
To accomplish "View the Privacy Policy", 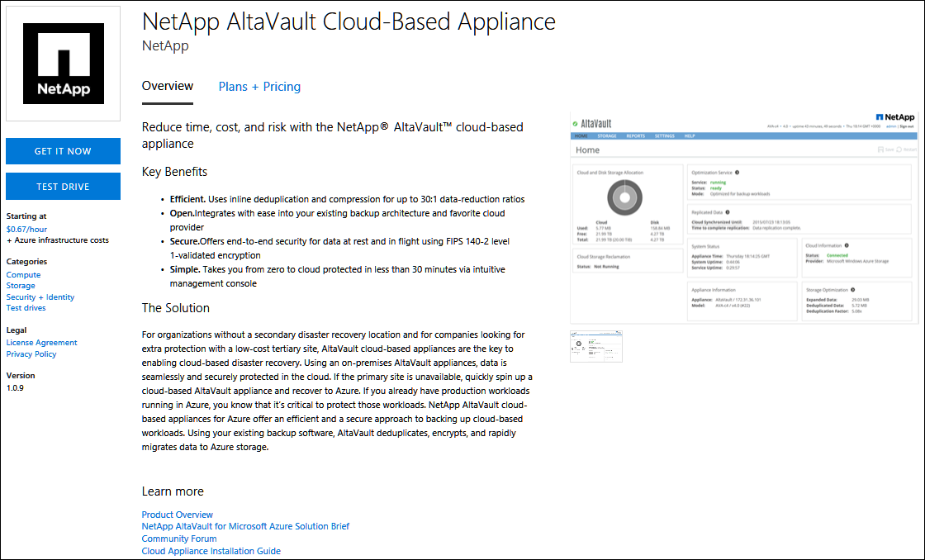I will point(31,354).
